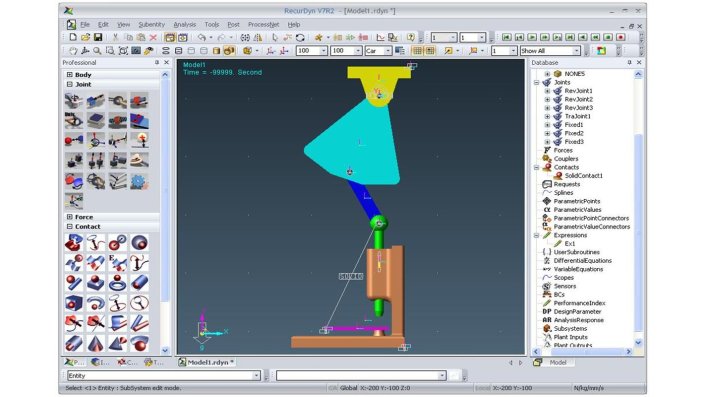Viewport: 705px width, 397px height.
Task: Click the plot graph icon
Action: tap(380, 38)
